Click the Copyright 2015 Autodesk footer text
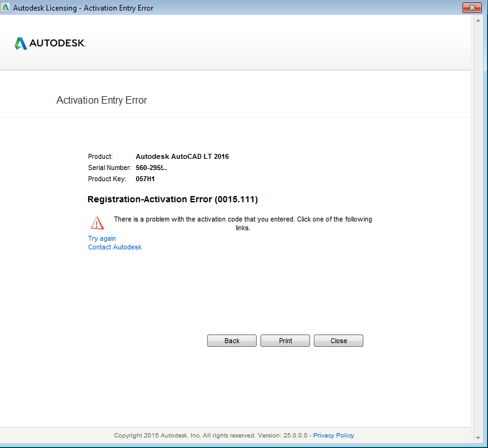 tap(210, 435)
